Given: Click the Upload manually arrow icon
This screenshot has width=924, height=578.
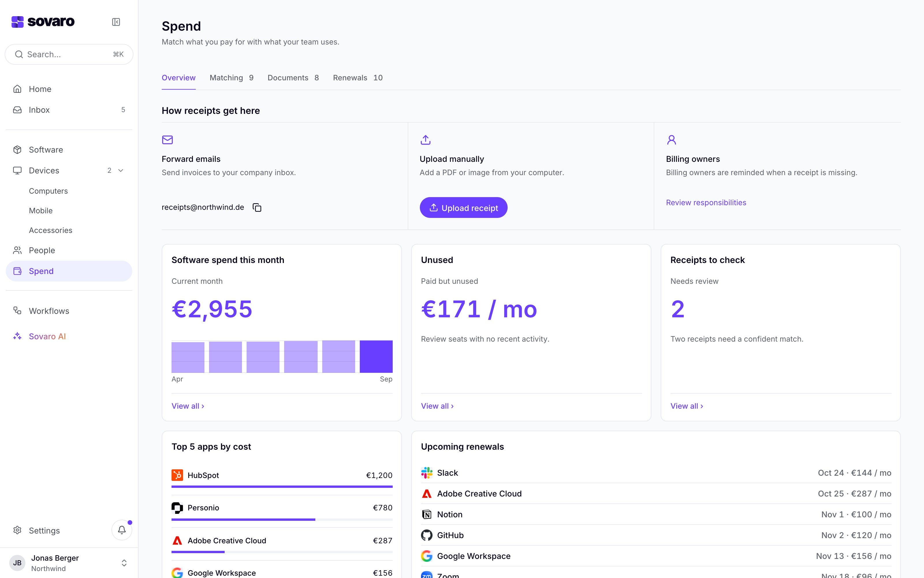Looking at the screenshot, I should (x=425, y=140).
